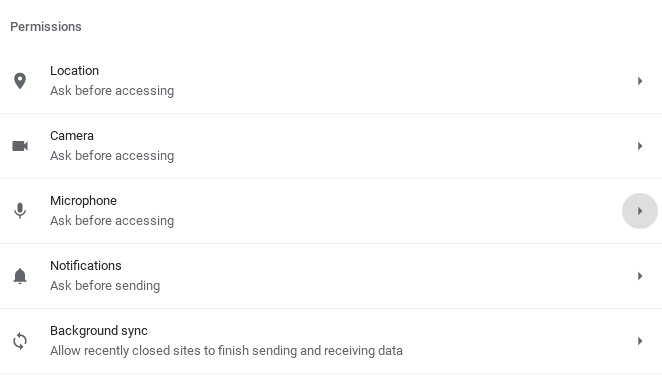Screen dimensions: 662x381
Task: Expand Background sync with its arrow
Action: (640, 341)
